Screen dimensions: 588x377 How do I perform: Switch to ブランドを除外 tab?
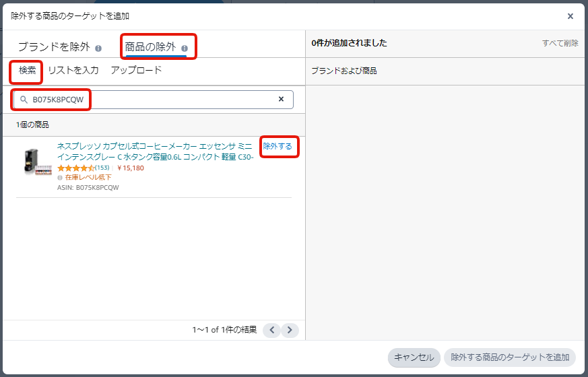pyautogui.click(x=54, y=47)
